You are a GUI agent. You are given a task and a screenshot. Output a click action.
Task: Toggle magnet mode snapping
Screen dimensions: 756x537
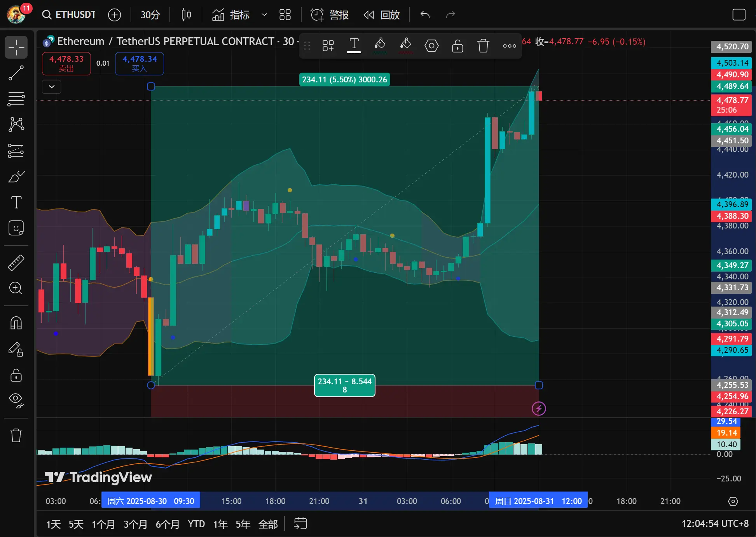(x=16, y=323)
